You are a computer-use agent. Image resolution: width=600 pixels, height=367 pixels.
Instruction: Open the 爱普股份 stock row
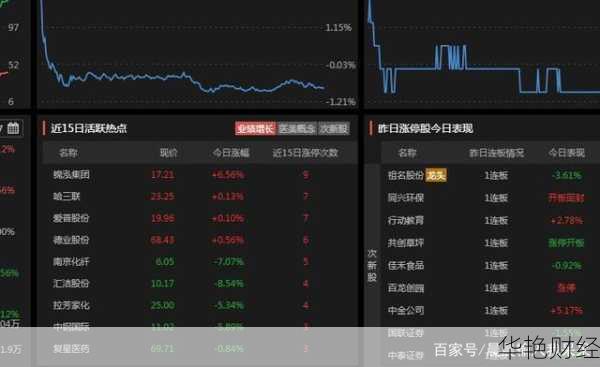click(x=200, y=218)
